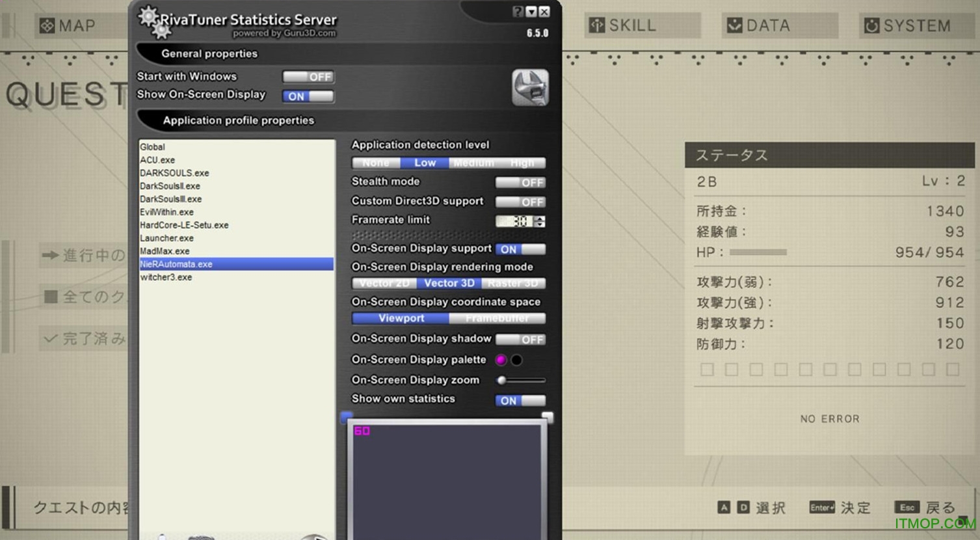Image resolution: width=980 pixels, height=540 pixels.
Task: Click the magenta OSD palette color
Action: pyautogui.click(x=501, y=360)
